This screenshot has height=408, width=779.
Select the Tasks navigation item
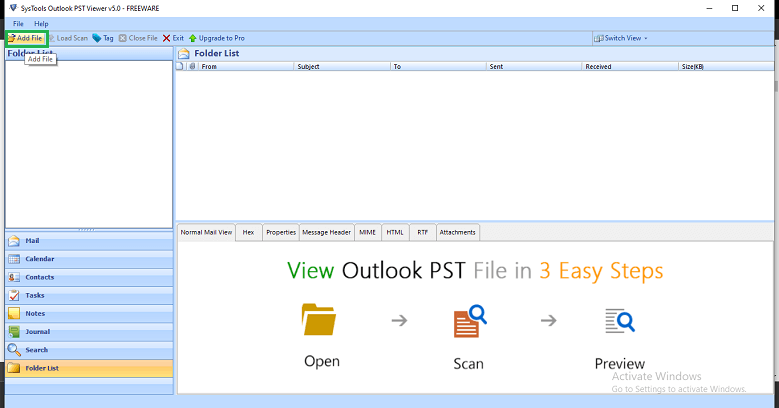(89, 295)
